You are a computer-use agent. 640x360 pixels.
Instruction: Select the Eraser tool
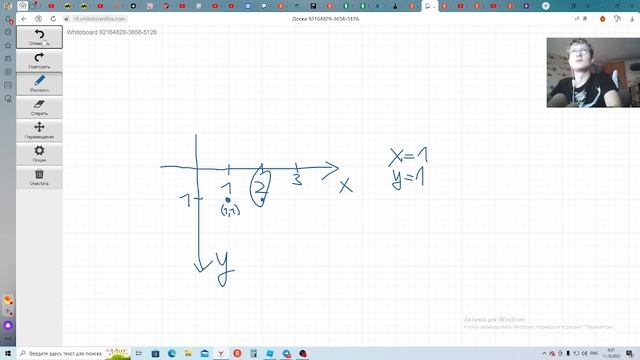[x=39, y=107]
